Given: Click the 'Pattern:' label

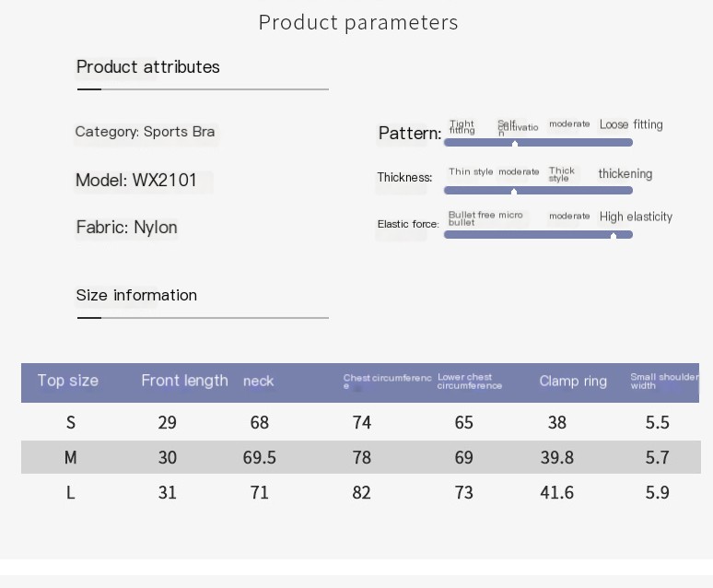Looking at the screenshot, I should point(410,134).
